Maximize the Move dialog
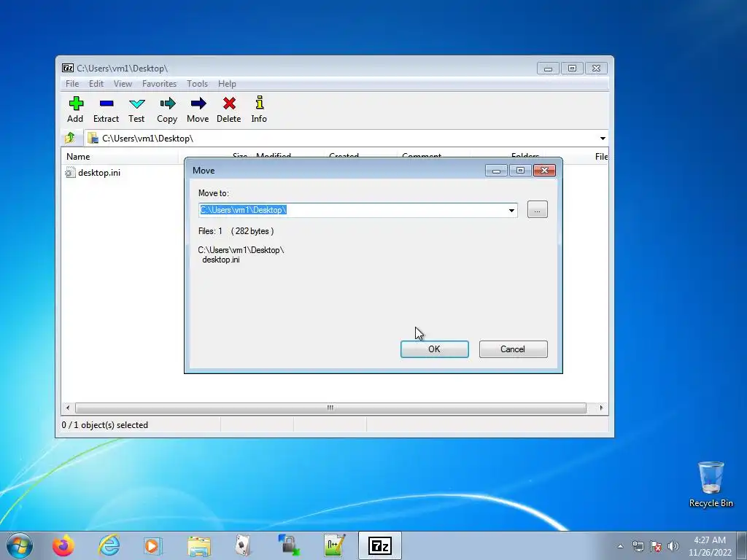Screen dimensions: 747x560 point(520,170)
